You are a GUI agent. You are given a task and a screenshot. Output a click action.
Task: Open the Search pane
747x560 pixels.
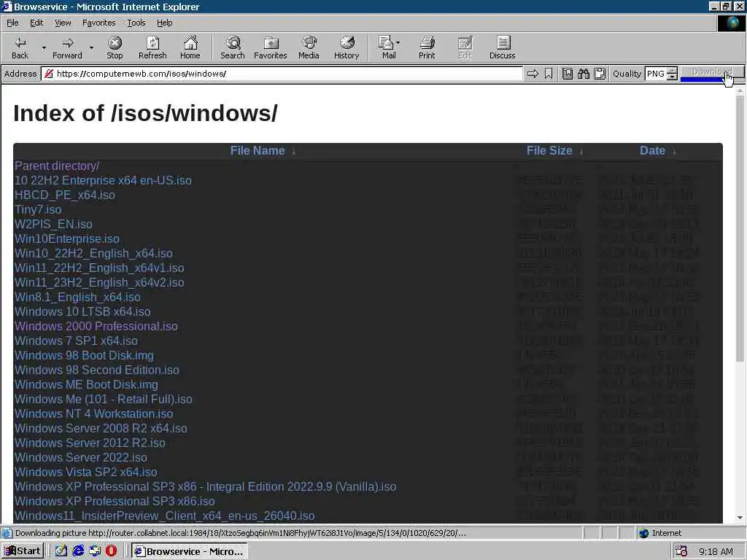233,47
